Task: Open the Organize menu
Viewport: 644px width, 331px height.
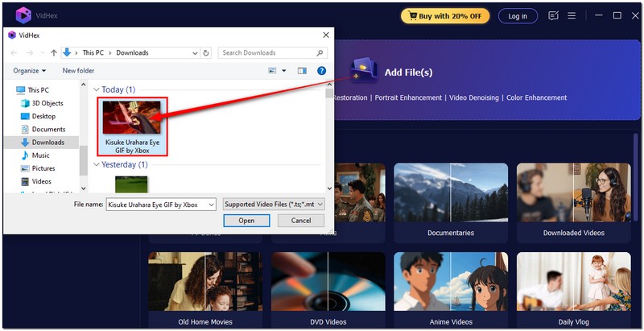Action: click(x=30, y=71)
